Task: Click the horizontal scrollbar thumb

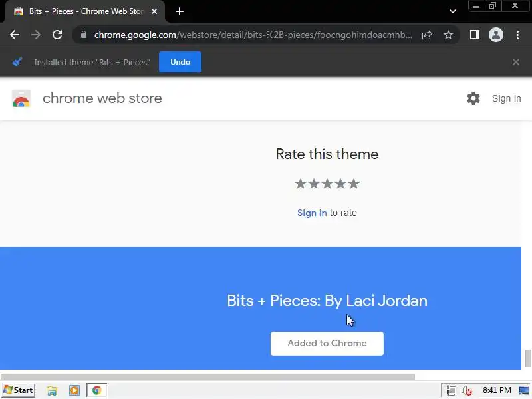Action: point(207,376)
